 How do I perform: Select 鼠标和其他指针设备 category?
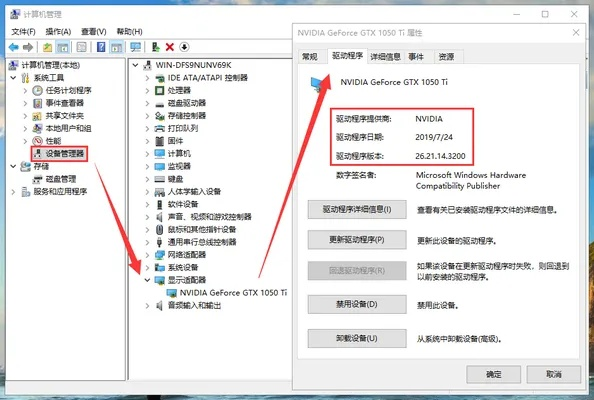point(202,229)
